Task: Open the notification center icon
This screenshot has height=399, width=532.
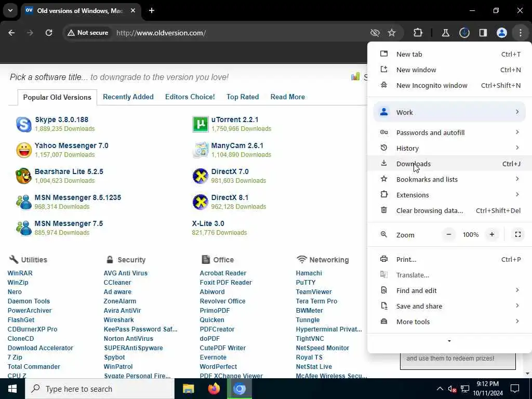Action: (x=515, y=389)
